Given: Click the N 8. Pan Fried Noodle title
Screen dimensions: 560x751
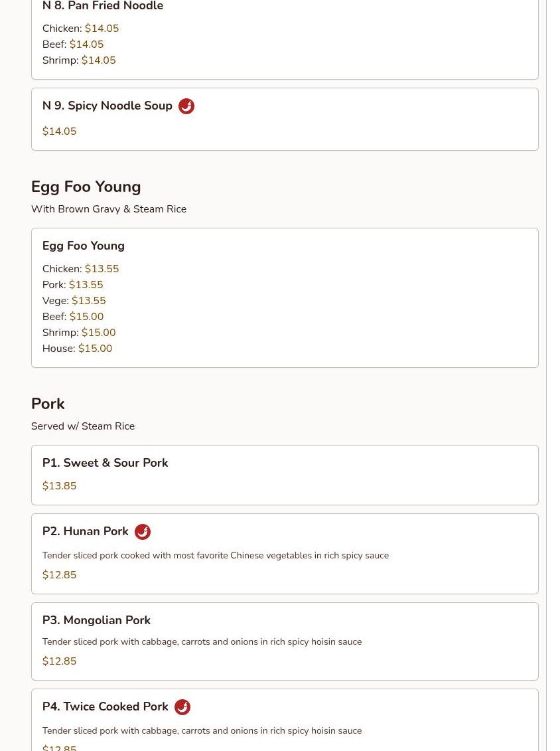Looking at the screenshot, I should pos(103,6).
